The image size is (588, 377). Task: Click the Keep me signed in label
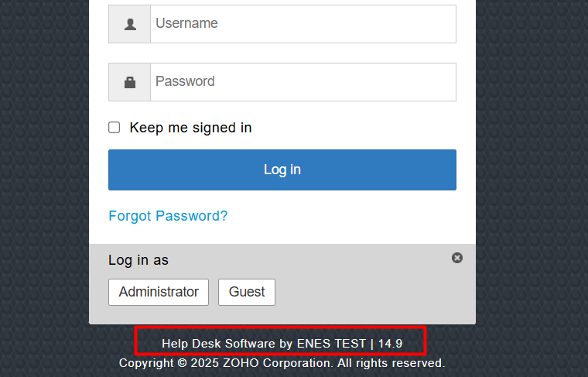coord(190,128)
